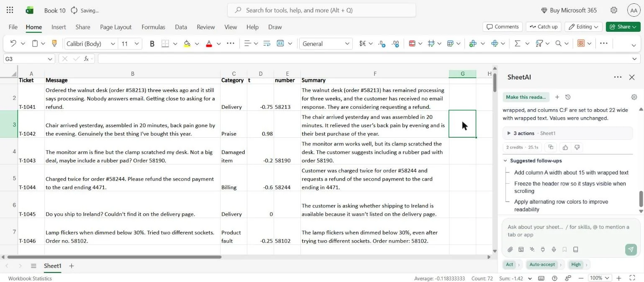
Task: Click the Add-ins grid icon
Action: click(x=581, y=44)
